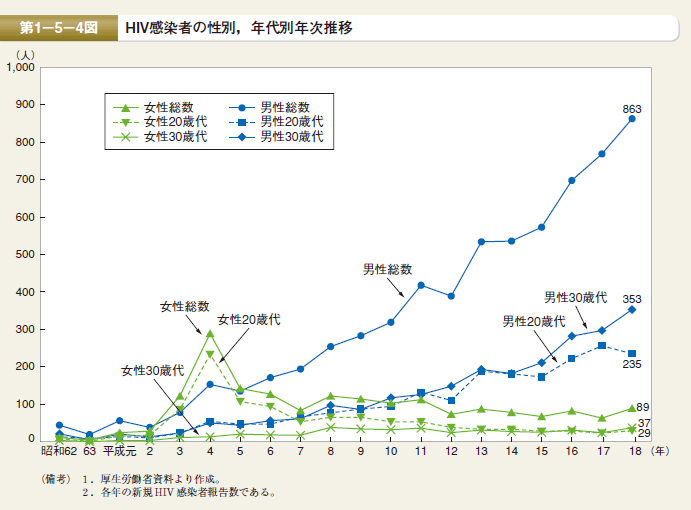Click the y-axis tick label 800
691x510 pixels.
[x=25, y=142]
